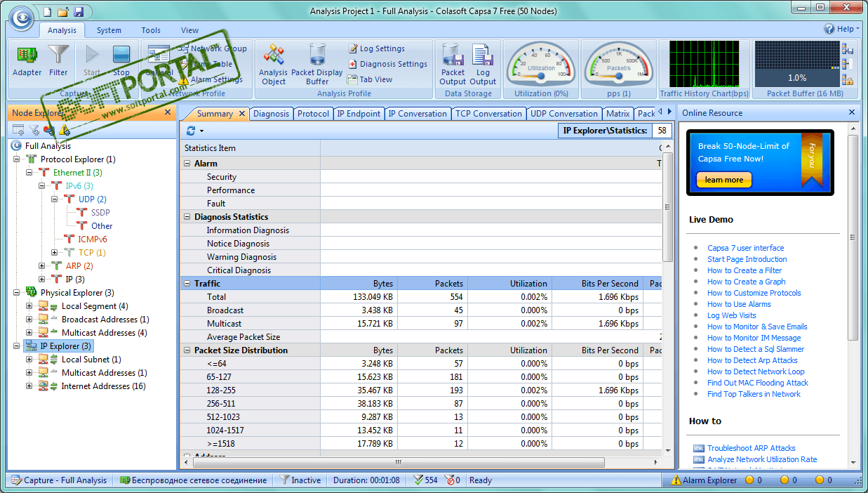The height and width of the screenshot is (493, 868).
Task: Click the Open folder icon in title bar
Action: coord(63,12)
